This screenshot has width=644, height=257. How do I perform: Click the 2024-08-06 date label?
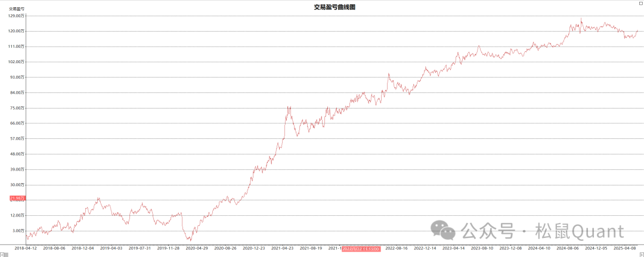567,247
